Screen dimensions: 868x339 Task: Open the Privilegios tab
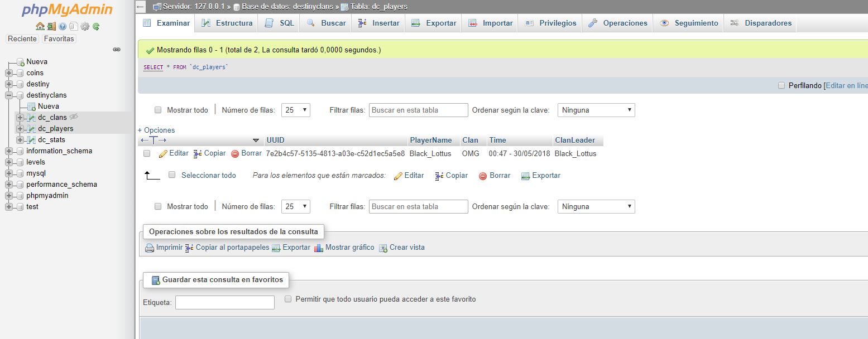point(550,23)
